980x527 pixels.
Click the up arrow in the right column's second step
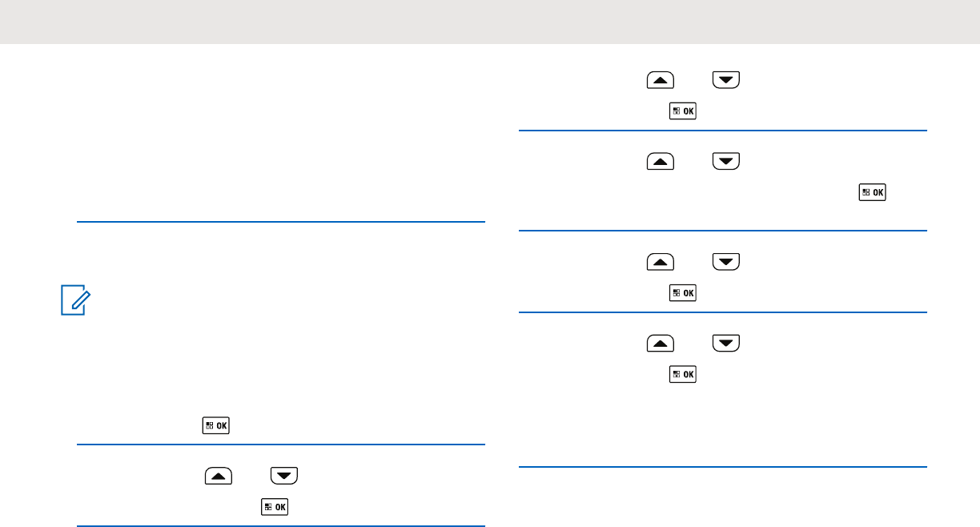(661, 163)
